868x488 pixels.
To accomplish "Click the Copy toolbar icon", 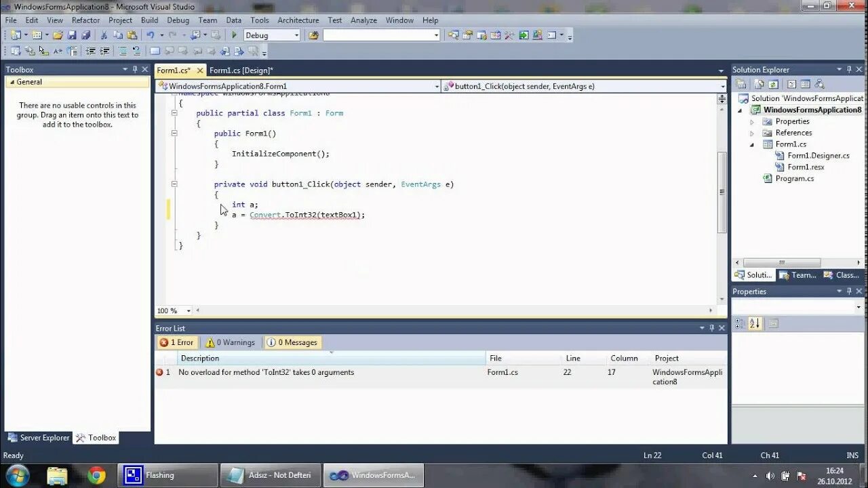I will point(117,35).
